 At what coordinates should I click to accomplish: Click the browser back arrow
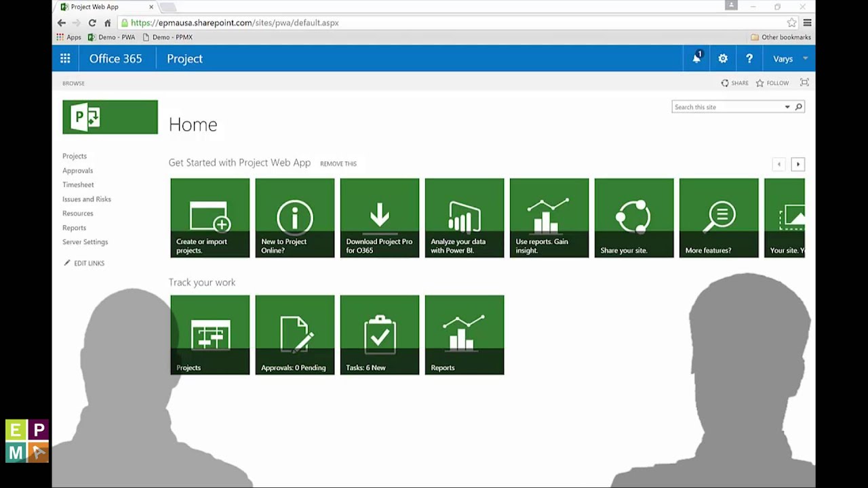(62, 22)
